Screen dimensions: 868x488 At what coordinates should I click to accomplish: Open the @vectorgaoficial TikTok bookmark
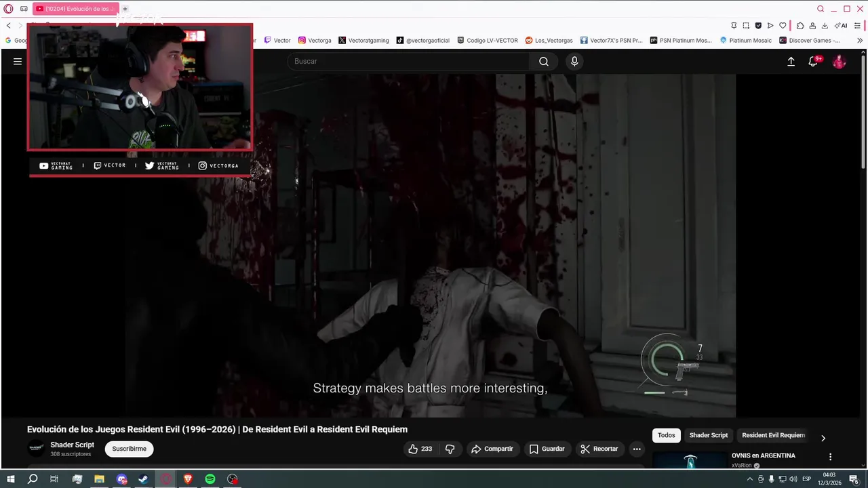coord(422,41)
